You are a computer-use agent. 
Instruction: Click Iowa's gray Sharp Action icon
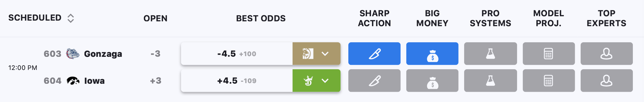pyautogui.click(x=374, y=81)
